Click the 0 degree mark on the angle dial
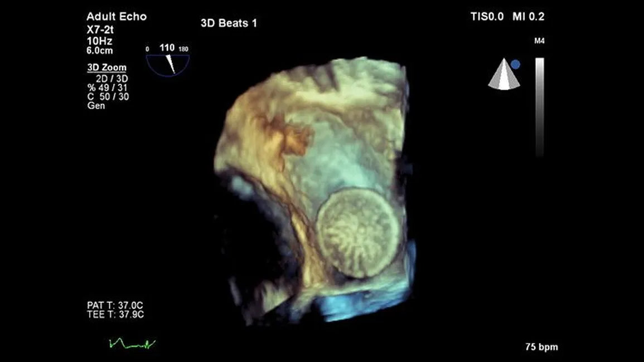644x362 pixels. (x=147, y=49)
